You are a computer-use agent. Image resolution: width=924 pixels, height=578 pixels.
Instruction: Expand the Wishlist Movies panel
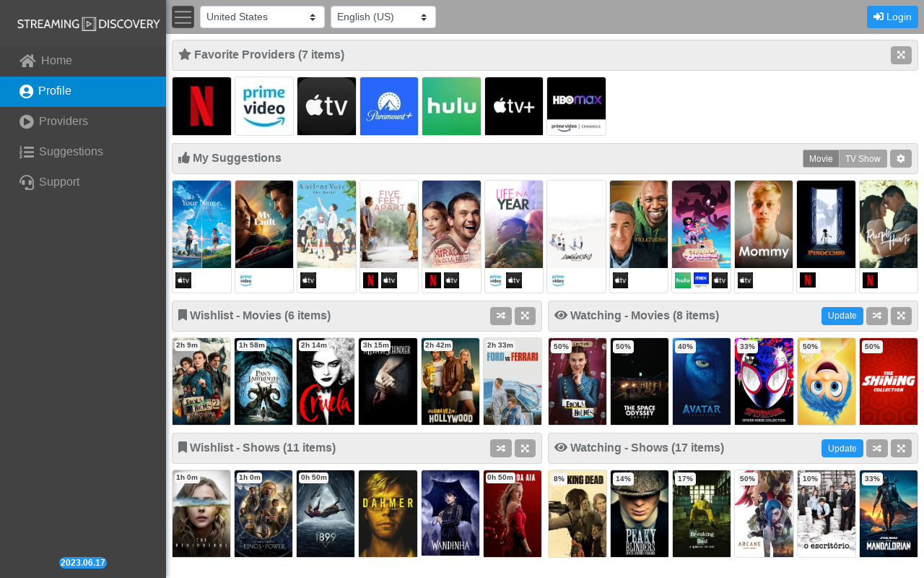525,316
